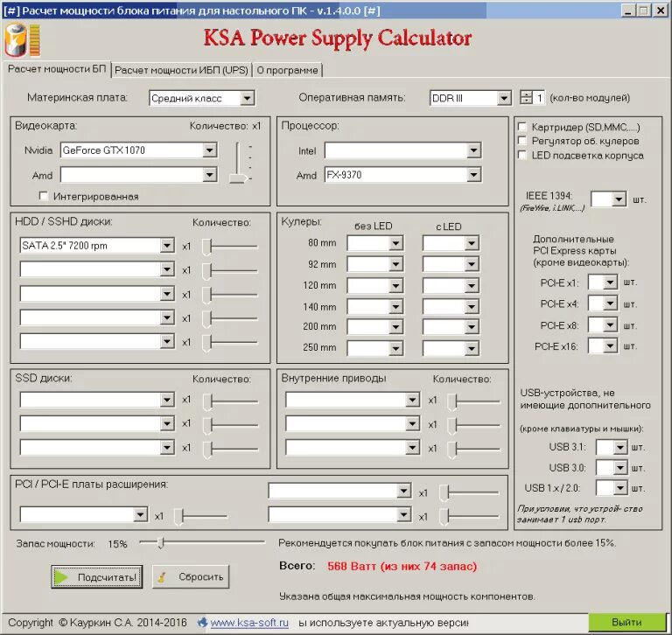Click the 568 Ватт total result text

(402, 567)
